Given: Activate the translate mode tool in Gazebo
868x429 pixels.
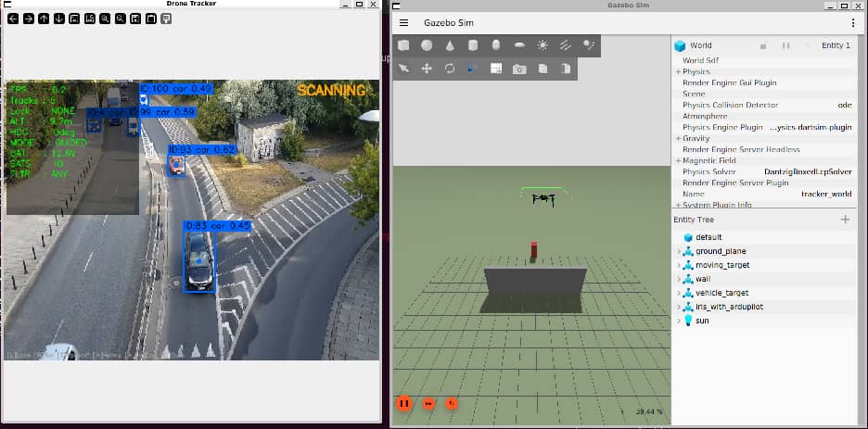Looking at the screenshot, I should pos(427,69).
